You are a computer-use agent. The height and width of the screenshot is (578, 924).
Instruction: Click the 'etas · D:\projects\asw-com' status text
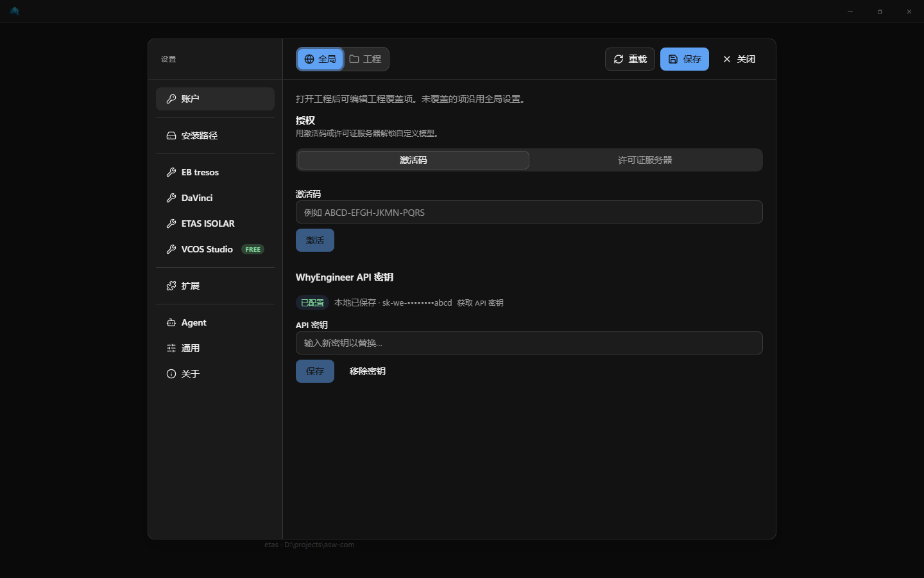pos(309,545)
